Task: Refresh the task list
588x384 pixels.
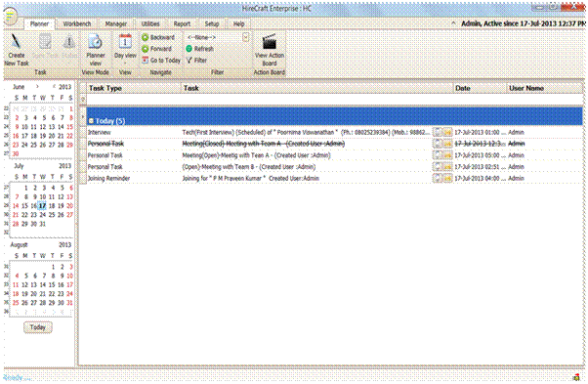Action: (x=199, y=49)
